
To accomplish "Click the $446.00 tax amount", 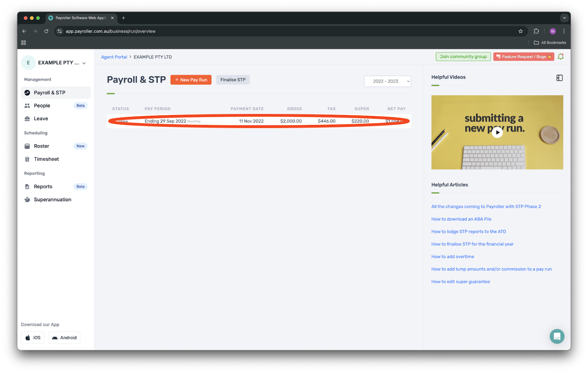I will 326,121.
